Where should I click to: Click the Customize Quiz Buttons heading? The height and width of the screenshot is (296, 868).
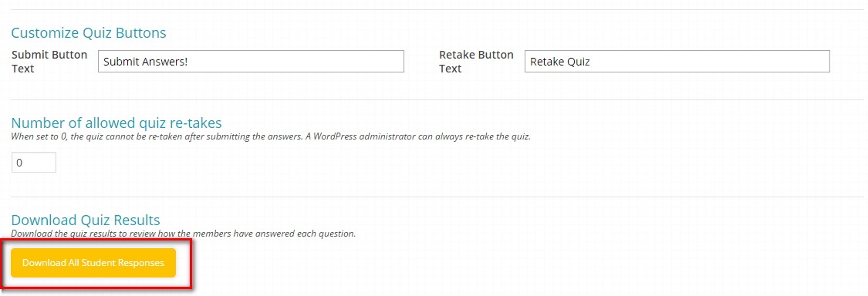click(89, 32)
